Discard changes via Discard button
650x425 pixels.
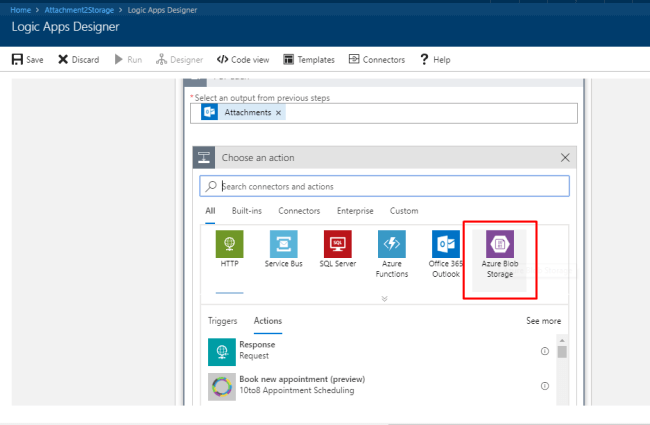point(79,60)
